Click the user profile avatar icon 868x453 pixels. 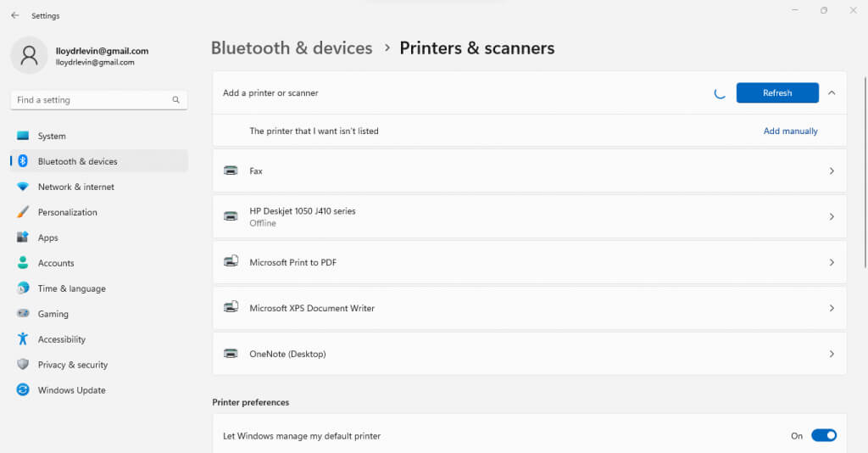30,56
